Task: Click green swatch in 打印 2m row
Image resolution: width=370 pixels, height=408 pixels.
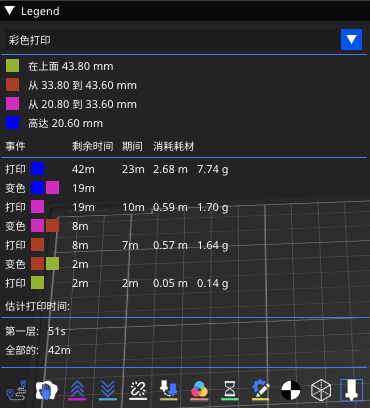Action: tap(38, 283)
